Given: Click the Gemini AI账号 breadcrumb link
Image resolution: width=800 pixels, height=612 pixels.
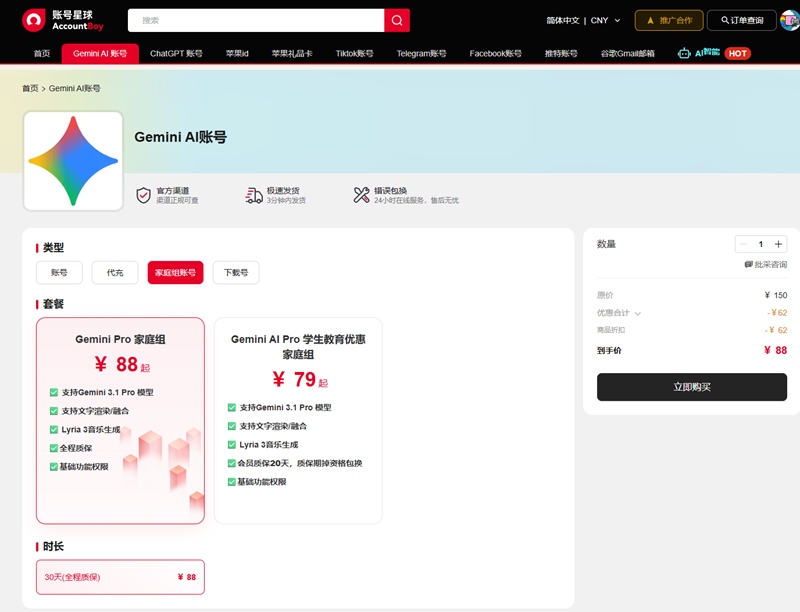Looking at the screenshot, I should (x=74, y=88).
